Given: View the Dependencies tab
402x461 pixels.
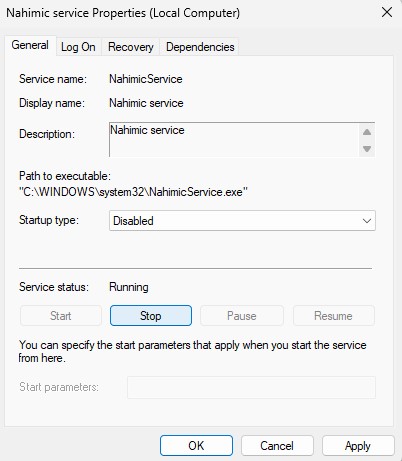Looking at the screenshot, I should [x=200, y=47].
